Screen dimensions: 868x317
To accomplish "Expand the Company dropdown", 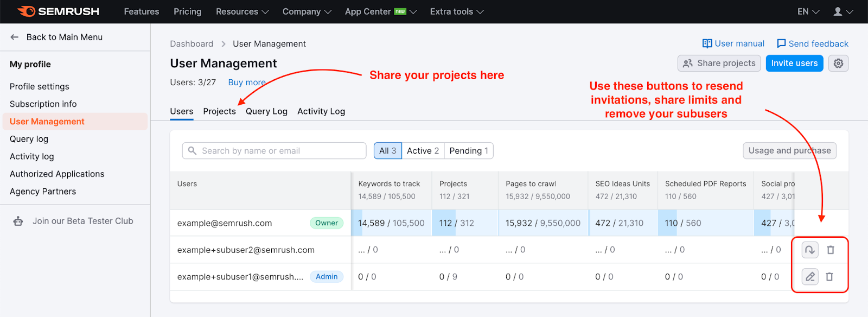I will (x=307, y=11).
